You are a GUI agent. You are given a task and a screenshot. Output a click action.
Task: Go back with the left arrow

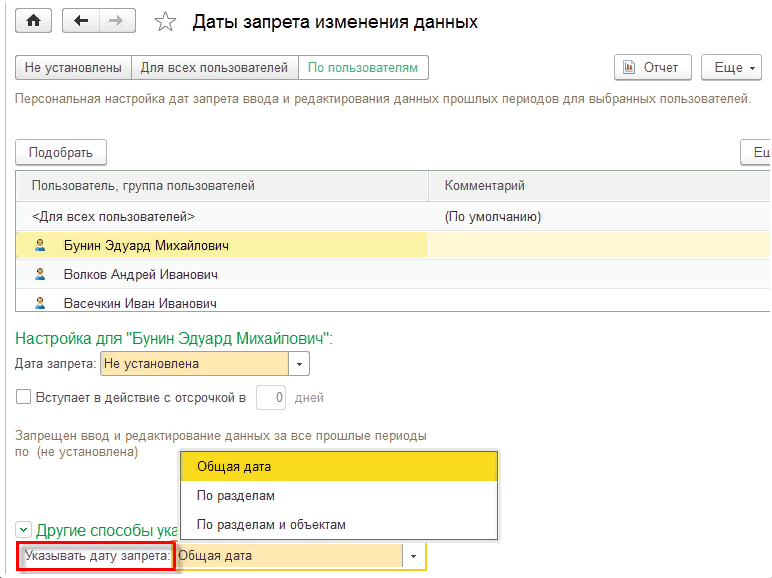pos(81,21)
